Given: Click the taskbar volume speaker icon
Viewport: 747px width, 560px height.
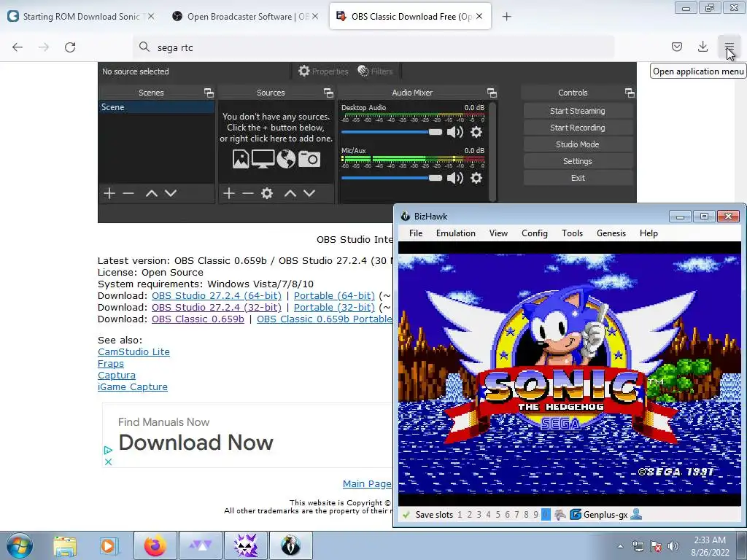Looking at the screenshot, I should (673, 546).
